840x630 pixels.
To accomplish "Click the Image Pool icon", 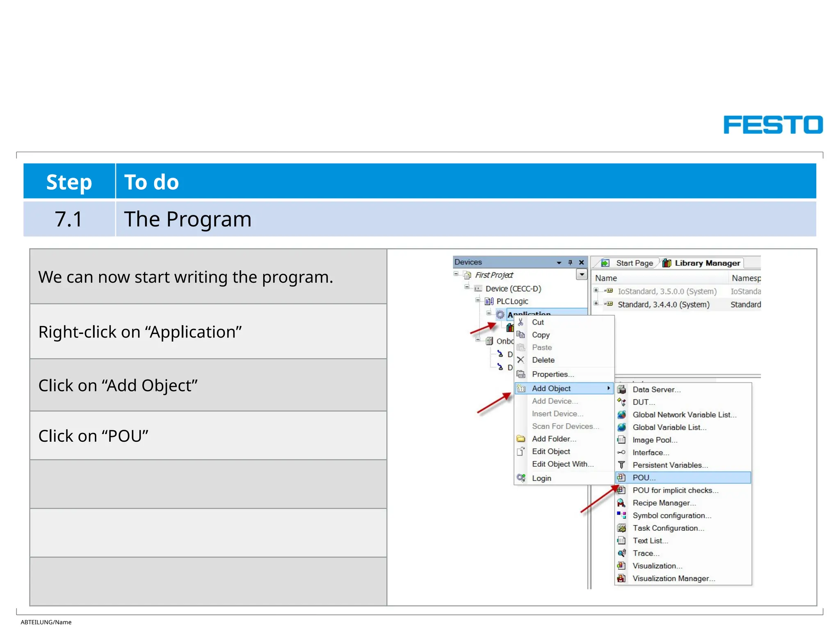I will pyautogui.click(x=621, y=440).
